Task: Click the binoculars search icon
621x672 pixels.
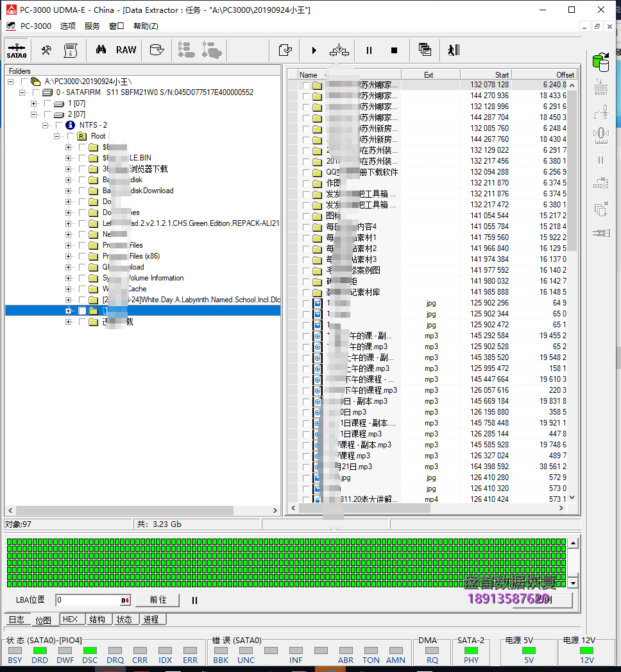Action: tap(101, 49)
